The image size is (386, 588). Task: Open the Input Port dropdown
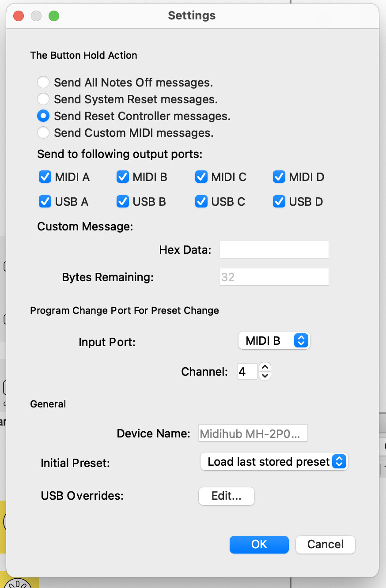click(x=274, y=341)
